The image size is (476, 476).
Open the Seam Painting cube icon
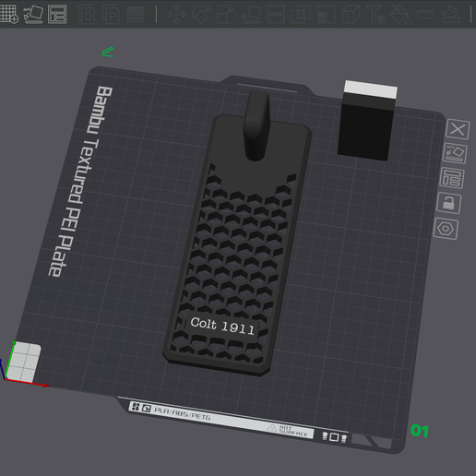pyautogui.click(x=351, y=15)
